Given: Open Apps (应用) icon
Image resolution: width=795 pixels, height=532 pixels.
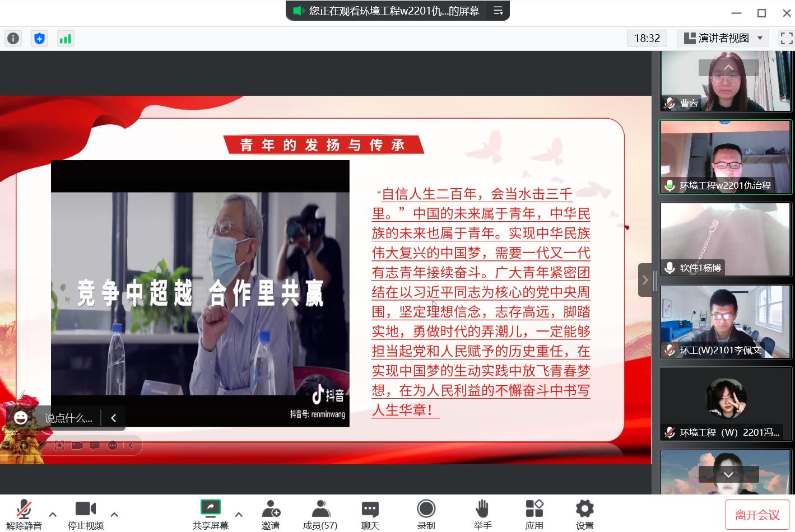Looking at the screenshot, I should [x=534, y=514].
